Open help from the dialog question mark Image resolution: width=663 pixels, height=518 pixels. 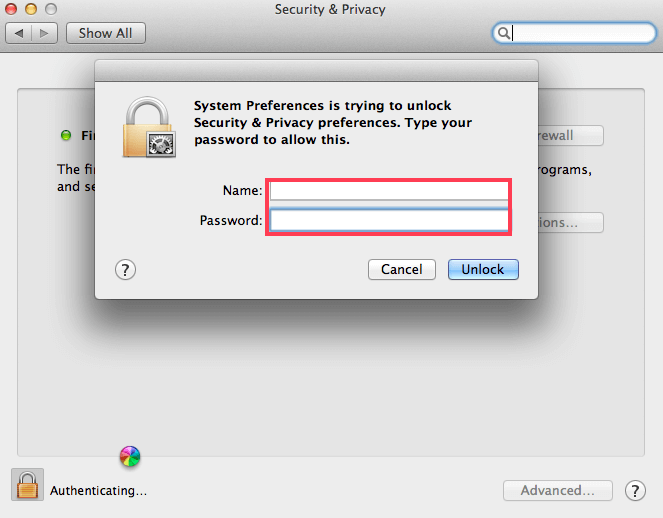125,269
